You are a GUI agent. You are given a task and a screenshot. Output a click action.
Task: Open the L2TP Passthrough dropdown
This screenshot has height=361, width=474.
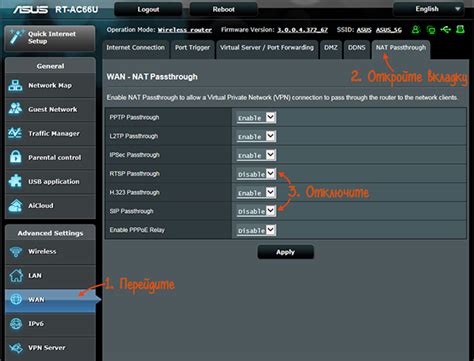tap(256, 136)
